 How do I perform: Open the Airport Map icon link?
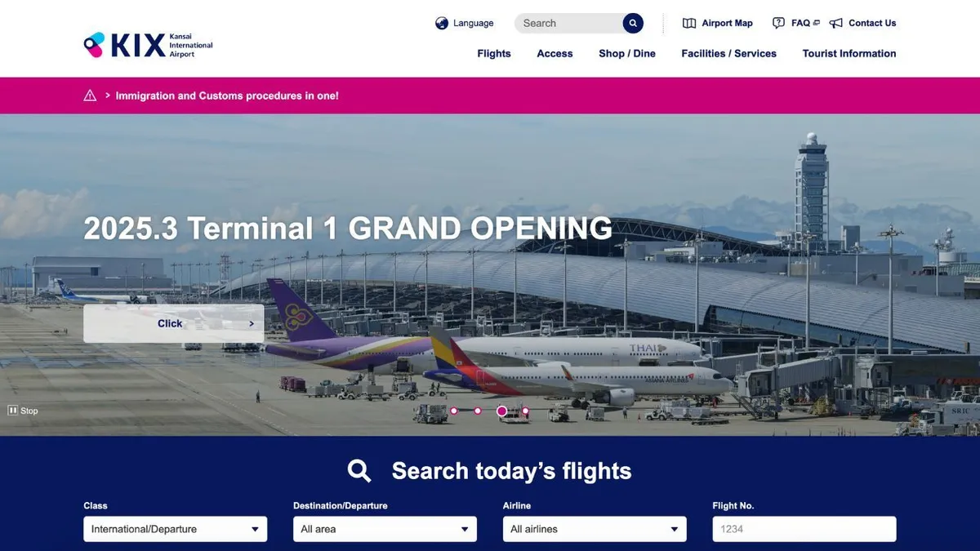tap(689, 23)
